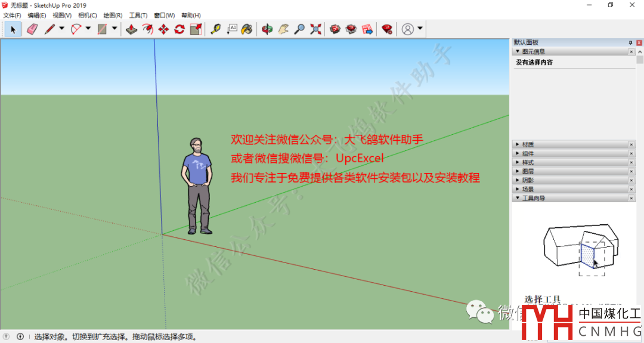The height and width of the screenshot is (343, 644).
Task: Open the 窗口(W) menu
Action: tap(164, 16)
